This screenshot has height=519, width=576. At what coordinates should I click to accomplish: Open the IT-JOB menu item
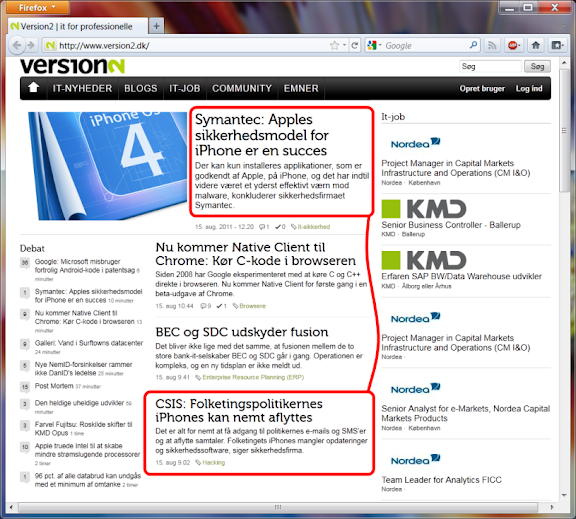185,88
